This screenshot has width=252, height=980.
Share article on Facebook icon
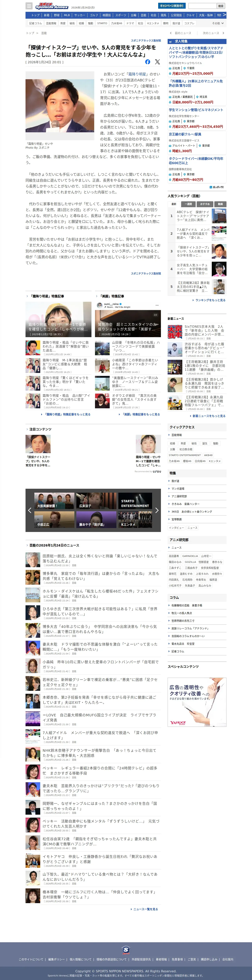[x=148, y=62]
